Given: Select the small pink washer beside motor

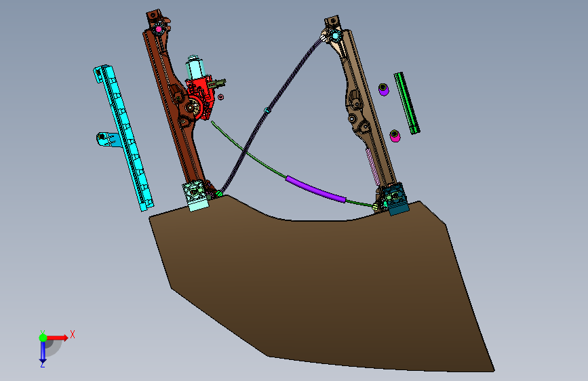Looking at the screenshot, I should point(221,97).
